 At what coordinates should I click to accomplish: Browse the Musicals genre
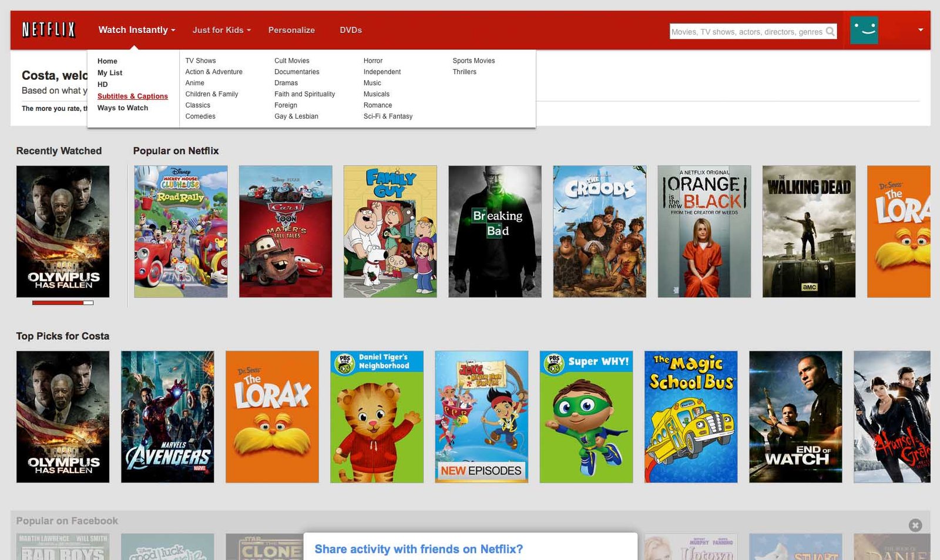pos(377,94)
